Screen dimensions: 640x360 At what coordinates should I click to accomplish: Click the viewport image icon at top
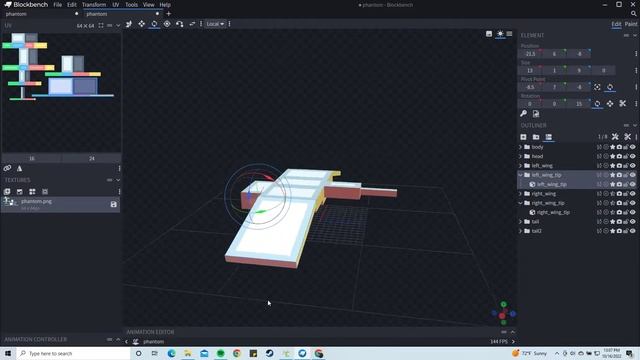[489, 34]
